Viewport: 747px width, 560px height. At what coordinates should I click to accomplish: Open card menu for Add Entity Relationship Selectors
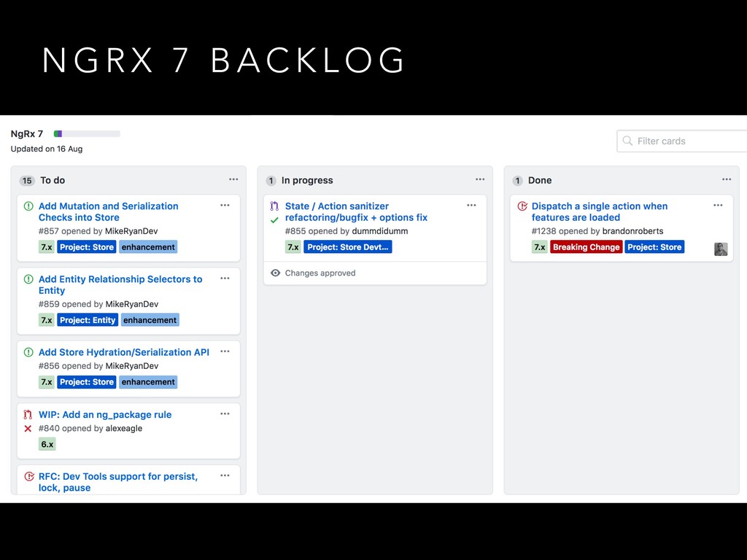pos(225,278)
